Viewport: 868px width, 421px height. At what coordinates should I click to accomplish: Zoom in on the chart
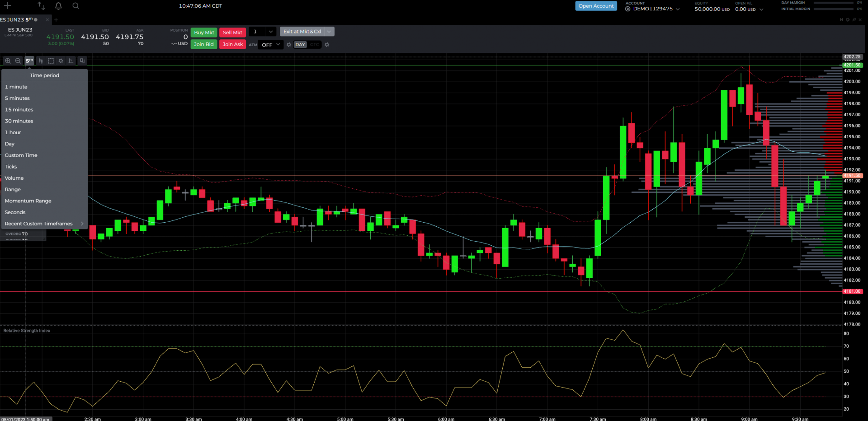pos(8,61)
